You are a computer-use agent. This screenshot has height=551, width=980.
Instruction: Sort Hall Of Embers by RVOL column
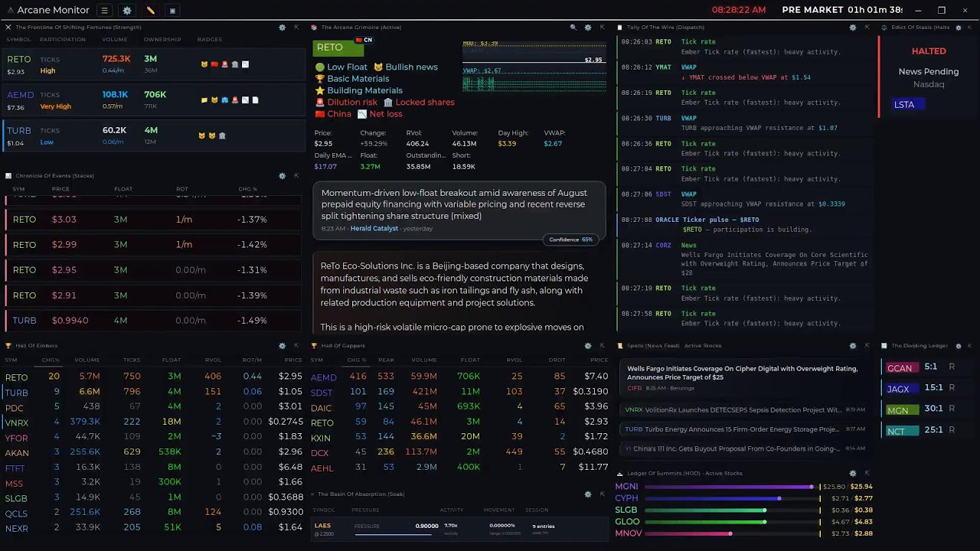(213, 360)
